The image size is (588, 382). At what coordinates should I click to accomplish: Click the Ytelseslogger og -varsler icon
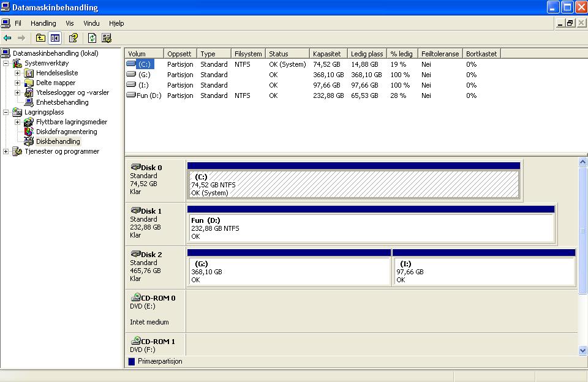pos(29,92)
